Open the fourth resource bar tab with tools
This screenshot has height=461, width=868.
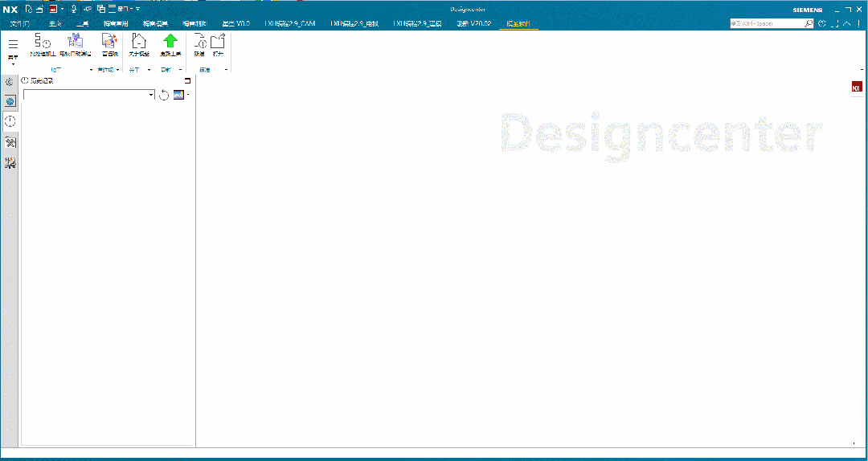tap(10, 142)
